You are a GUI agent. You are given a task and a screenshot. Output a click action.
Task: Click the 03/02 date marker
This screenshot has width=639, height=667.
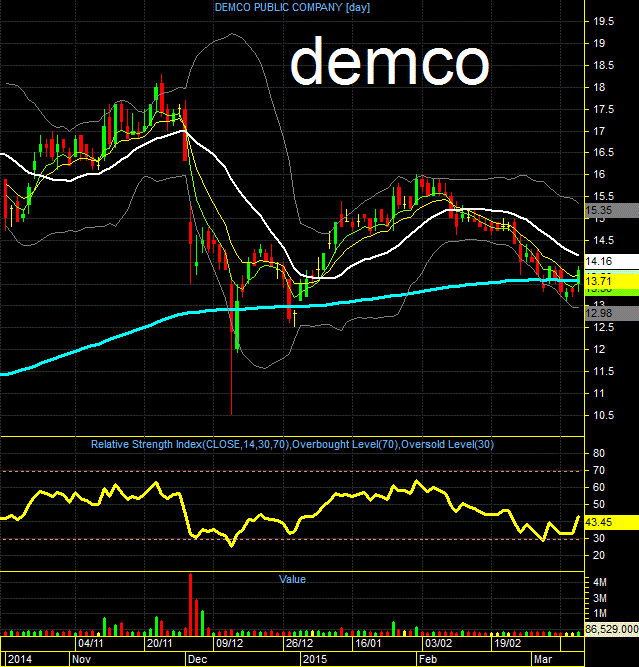click(x=439, y=643)
